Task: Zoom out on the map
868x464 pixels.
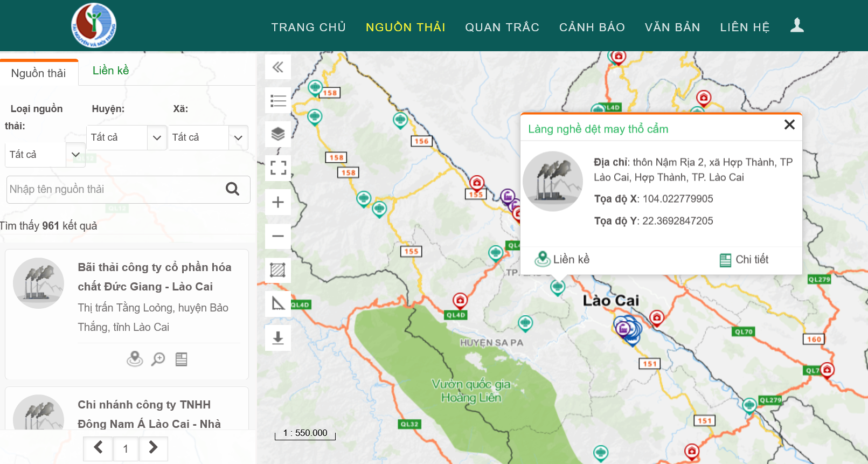Action: click(278, 236)
